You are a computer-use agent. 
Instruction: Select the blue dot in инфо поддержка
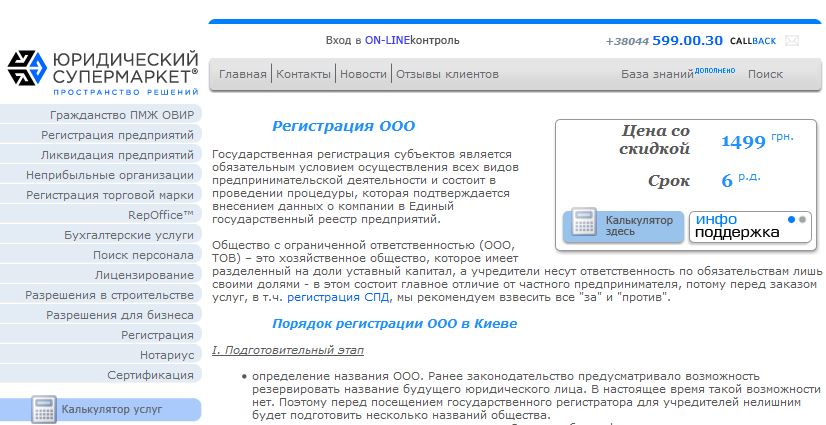click(791, 220)
